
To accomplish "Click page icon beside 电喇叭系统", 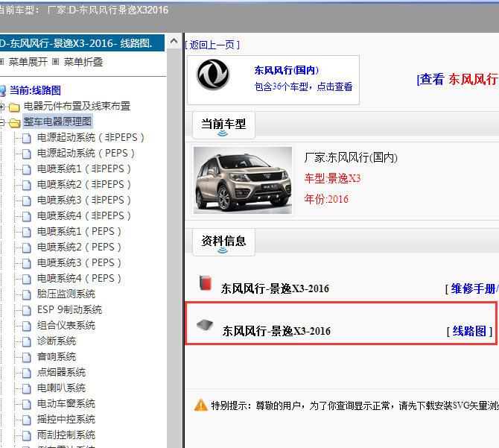I will (x=26, y=388).
